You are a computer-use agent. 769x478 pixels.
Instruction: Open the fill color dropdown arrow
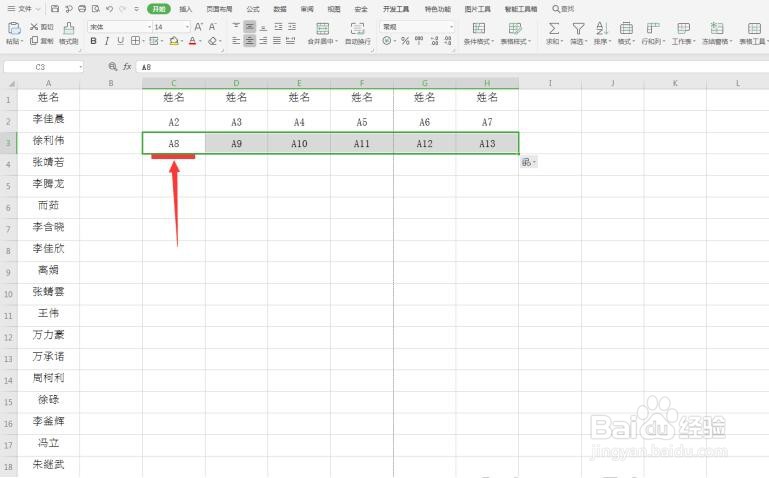pos(181,42)
